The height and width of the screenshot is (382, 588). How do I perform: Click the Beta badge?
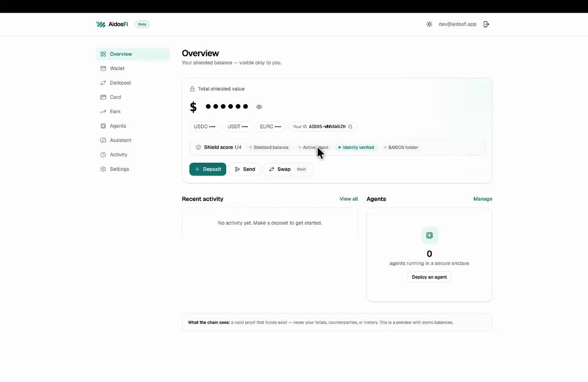pyautogui.click(x=142, y=24)
